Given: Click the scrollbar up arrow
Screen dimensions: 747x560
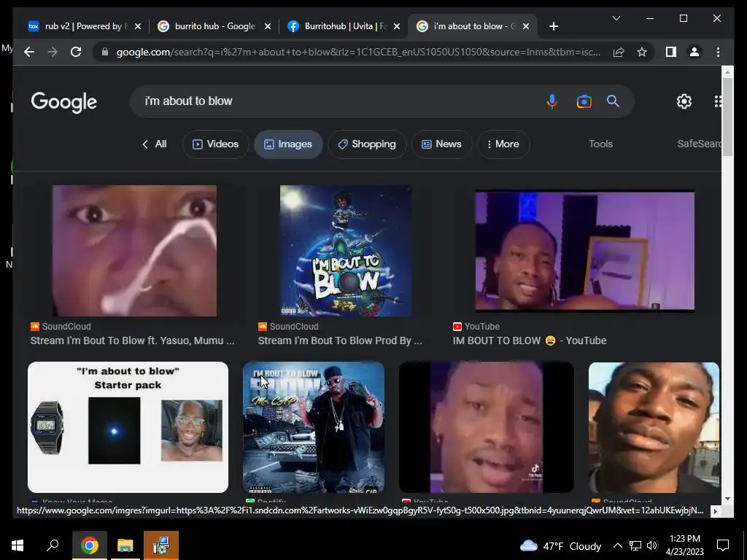Looking at the screenshot, I should click(x=727, y=72).
